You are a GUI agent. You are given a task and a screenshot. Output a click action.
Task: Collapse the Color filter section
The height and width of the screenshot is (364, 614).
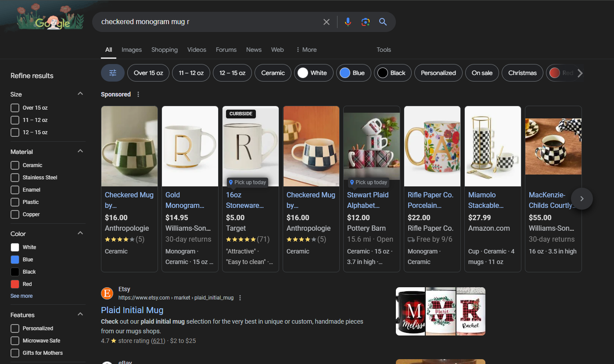coord(80,233)
